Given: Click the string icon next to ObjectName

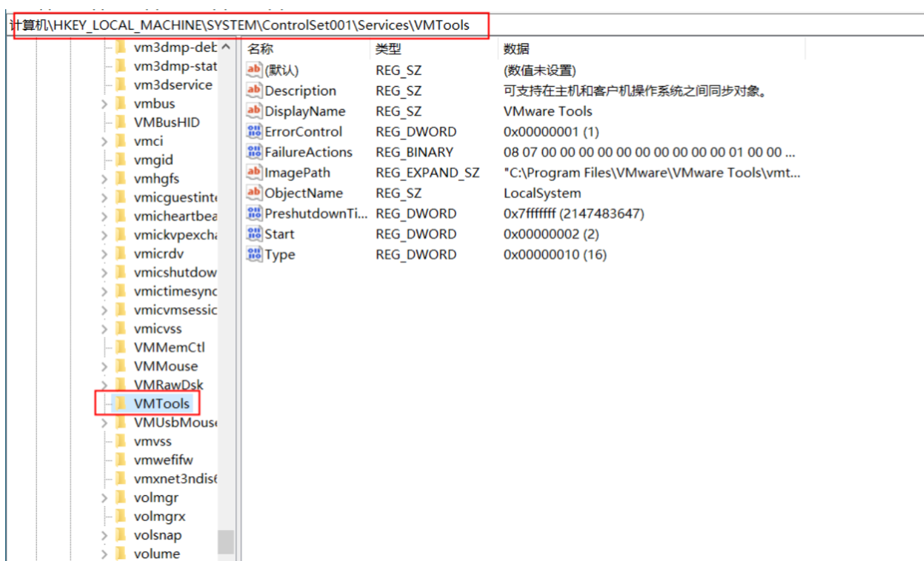Looking at the screenshot, I should pos(254,193).
